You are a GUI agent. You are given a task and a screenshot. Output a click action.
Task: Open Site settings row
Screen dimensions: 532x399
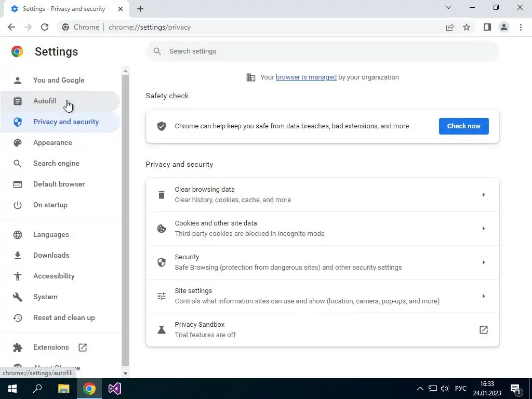click(322, 296)
